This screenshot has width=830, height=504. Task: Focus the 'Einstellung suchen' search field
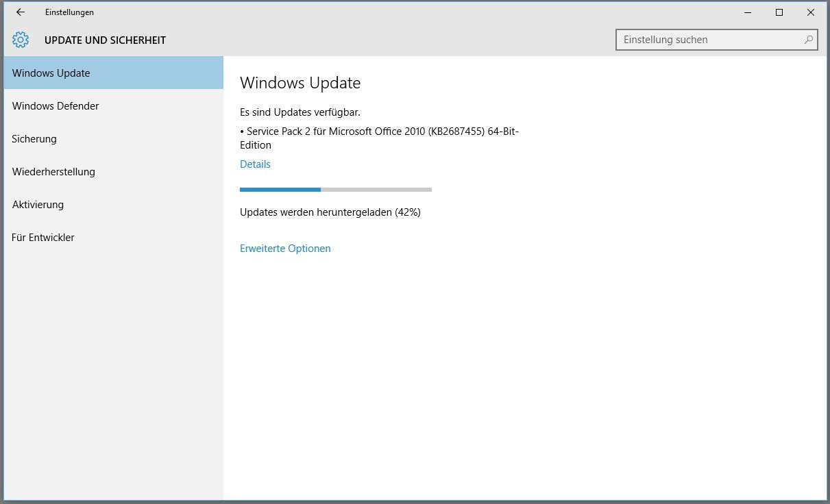point(717,40)
